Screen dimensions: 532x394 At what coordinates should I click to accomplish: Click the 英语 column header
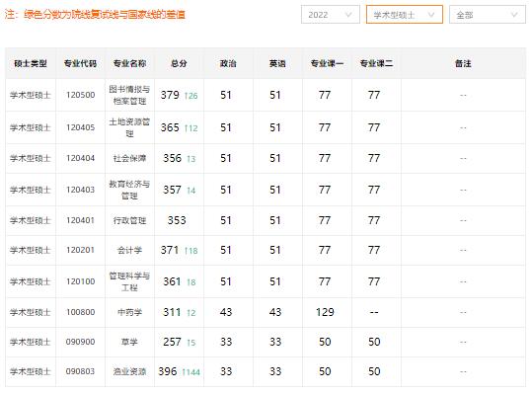(x=277, y=63)
